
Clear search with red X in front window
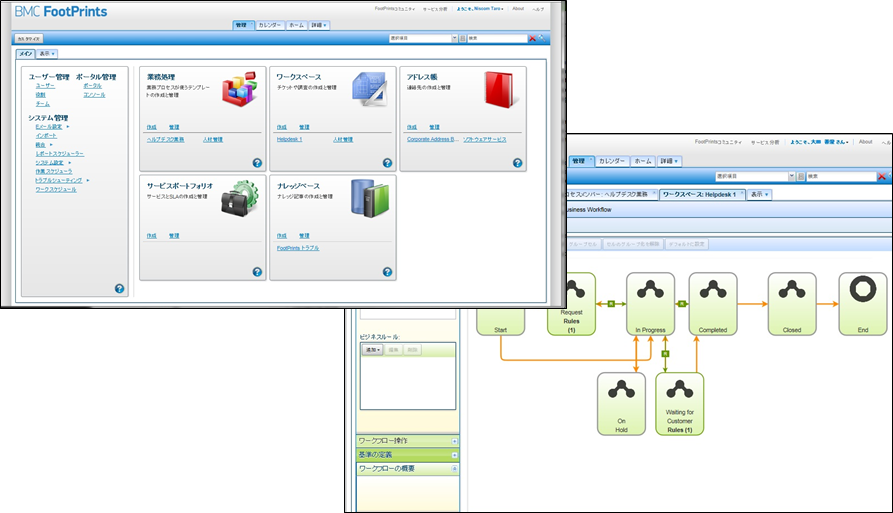[x=532, y=38]
